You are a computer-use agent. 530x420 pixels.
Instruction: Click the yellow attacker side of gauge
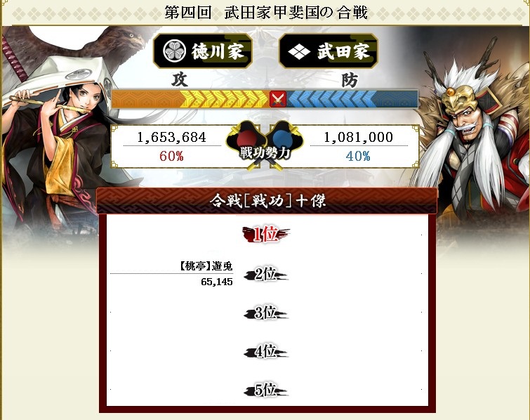[190, 99]
